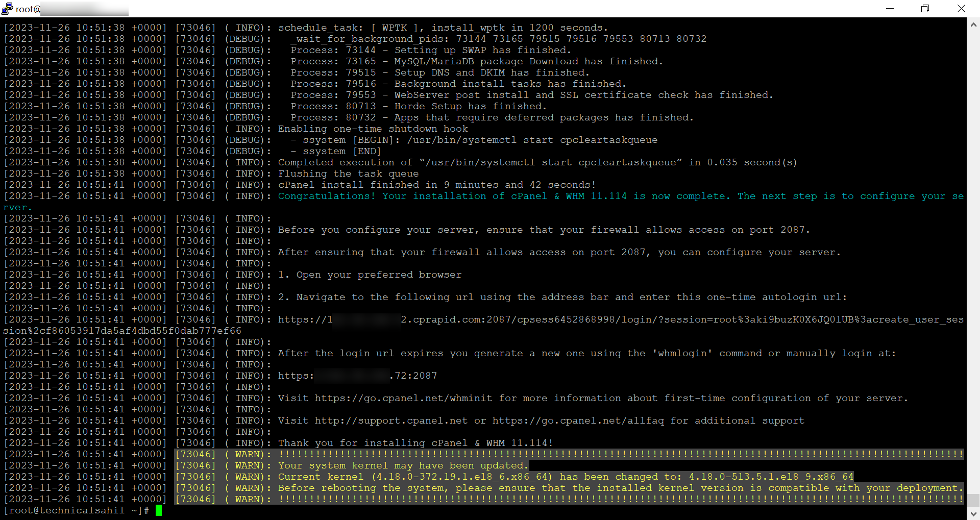Click the PuTTY system menu icon
The width and height of the screenshot is (980, 520).
(x=7, y=9)
